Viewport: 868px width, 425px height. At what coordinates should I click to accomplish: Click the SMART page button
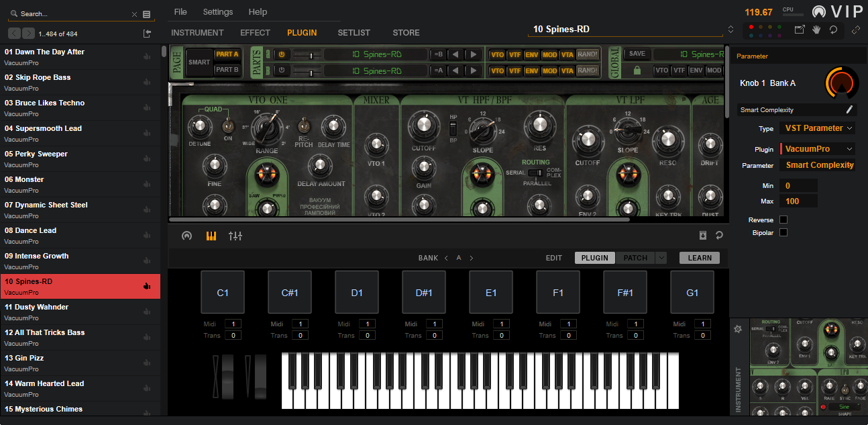tap(199, 62)
